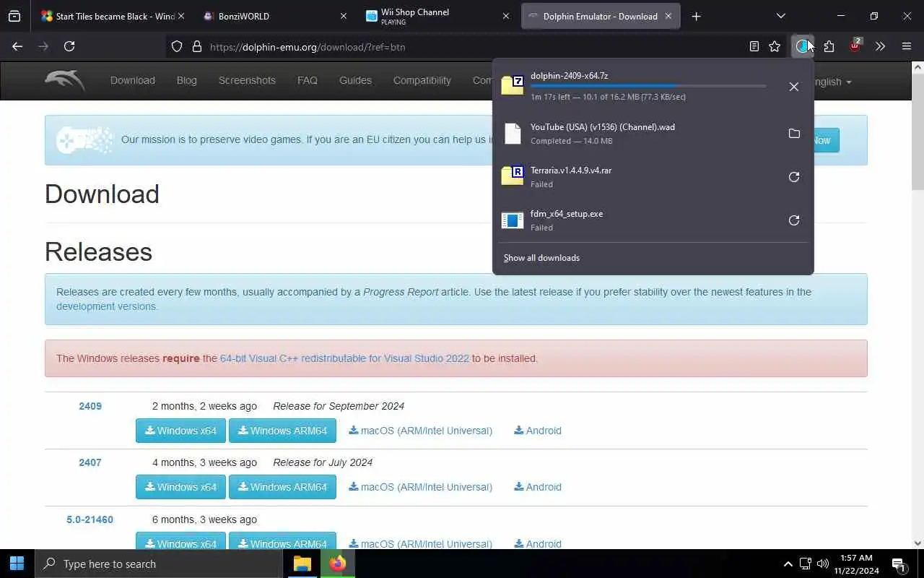The height and width of the screenshot is (578, 924).
Task: Open the Guides nav item
Action: click(x=355, y=80)
